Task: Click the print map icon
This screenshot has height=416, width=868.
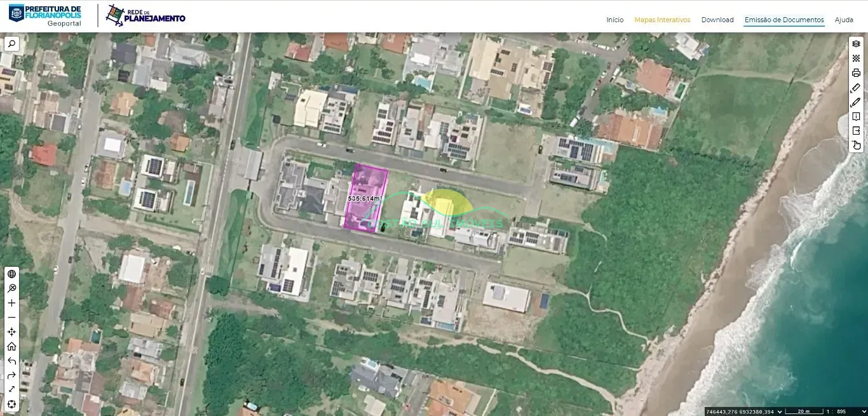Action: 856,72
